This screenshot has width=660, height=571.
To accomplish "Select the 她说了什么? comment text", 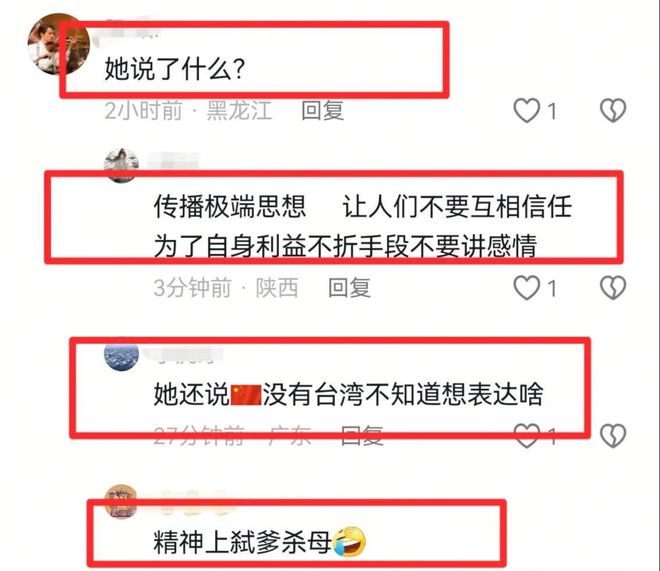I will [174, 69].
